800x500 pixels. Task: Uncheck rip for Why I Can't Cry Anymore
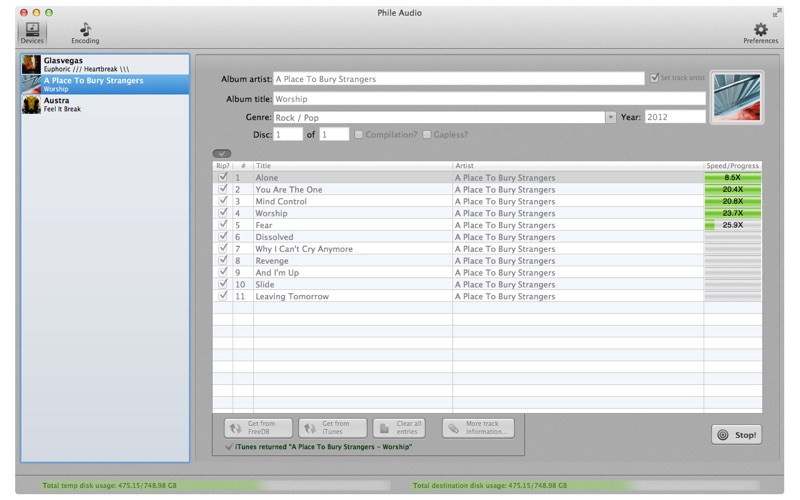[222, 248]
